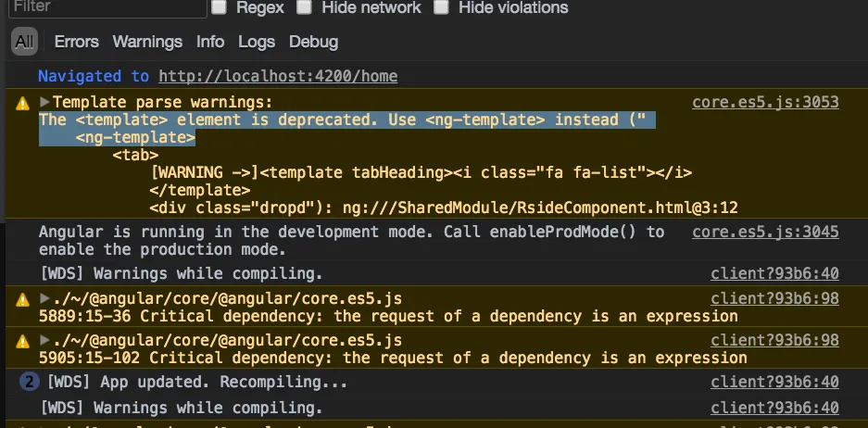Open the http://localhost:4200/home link
868x428 pixels.
coord(278,76)
